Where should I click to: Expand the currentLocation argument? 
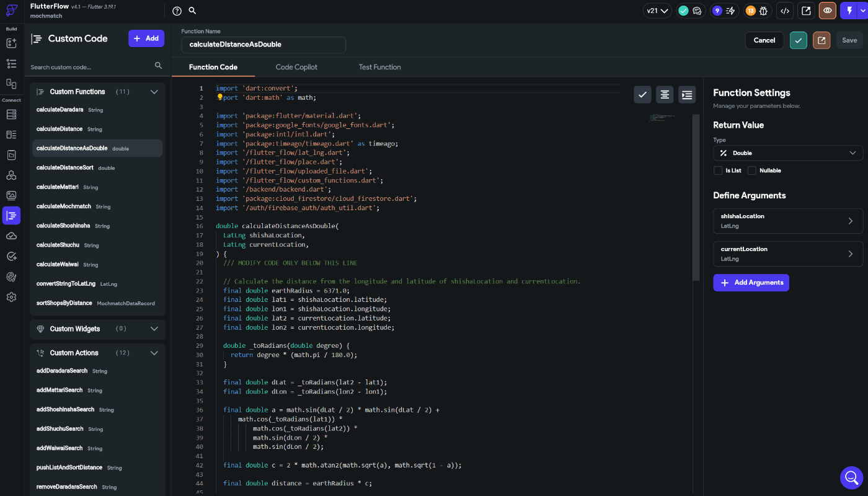[x=788, y=254]
